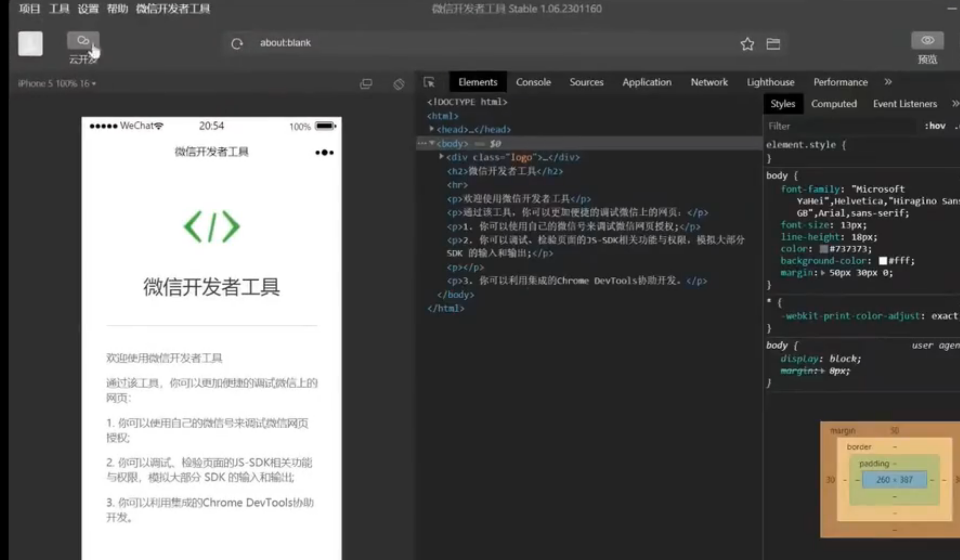Open the 帮助 menu
Viewport: 960px width, 560px height.
coord(117,9)
